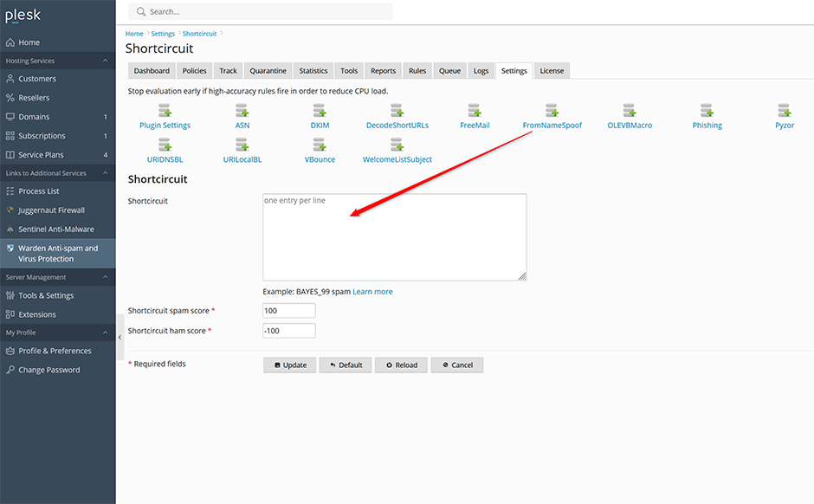
Task: Open the Phishing plugin icon
Action: [x=707, y=111]
